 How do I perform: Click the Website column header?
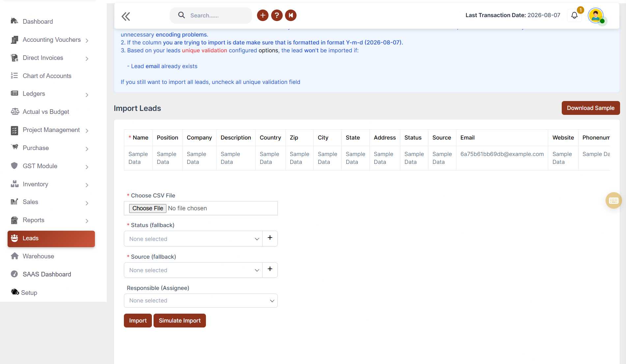[563, 138]
